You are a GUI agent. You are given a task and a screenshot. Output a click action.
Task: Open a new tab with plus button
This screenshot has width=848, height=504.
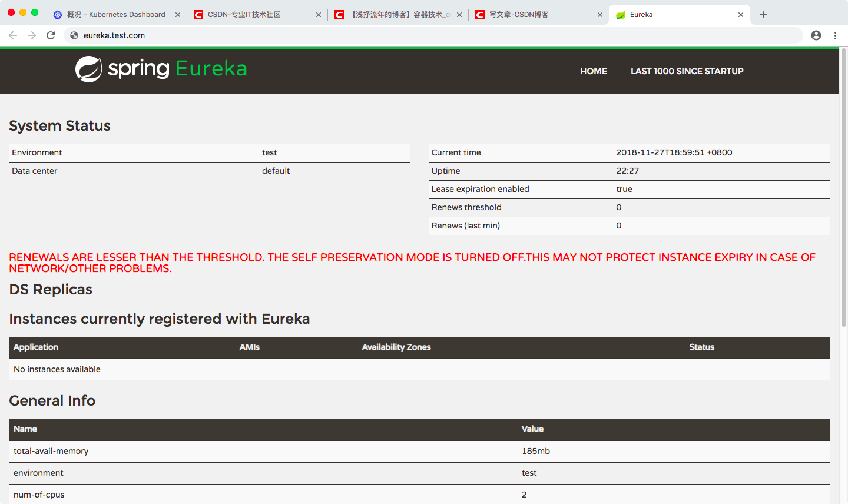763,15
